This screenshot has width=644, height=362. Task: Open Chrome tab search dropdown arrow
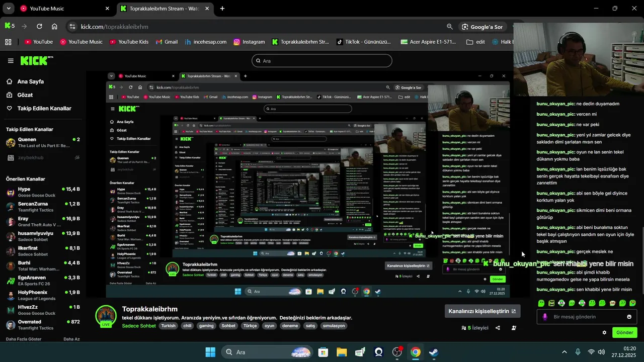click(x=9, y=9)
